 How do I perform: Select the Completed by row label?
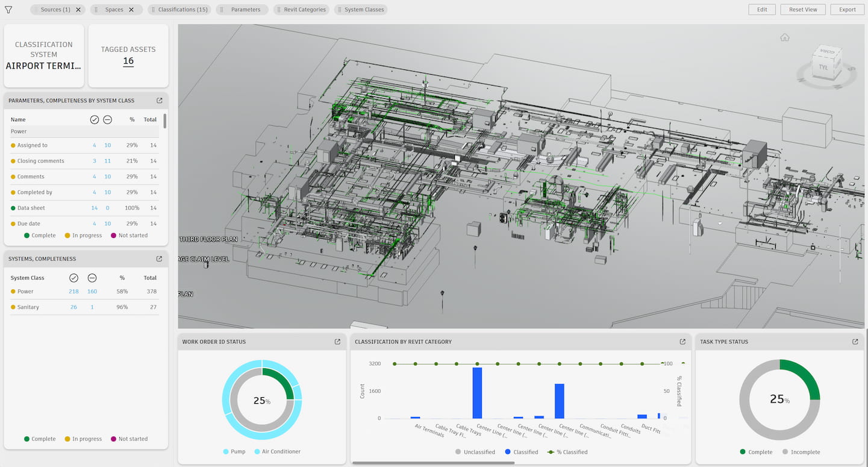click(x=35, y=192)
